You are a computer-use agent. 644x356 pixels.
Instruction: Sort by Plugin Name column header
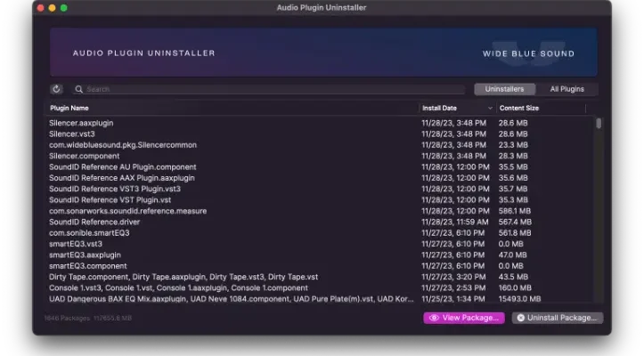click(x=232, y=108)
